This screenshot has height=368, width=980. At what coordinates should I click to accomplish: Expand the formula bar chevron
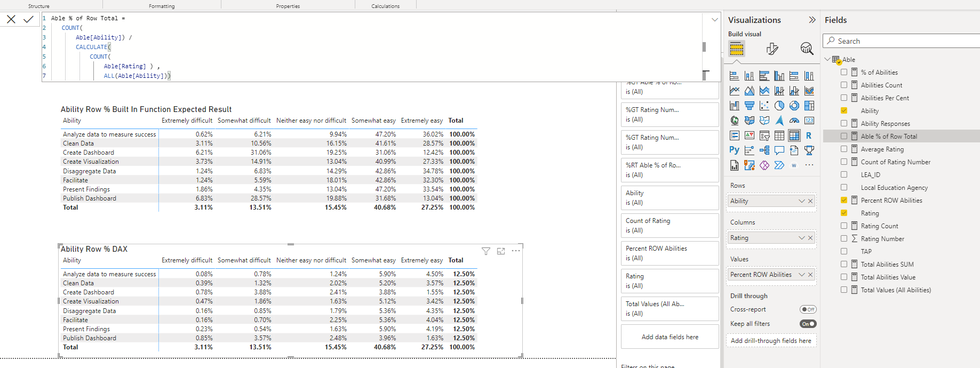[715, 20]
